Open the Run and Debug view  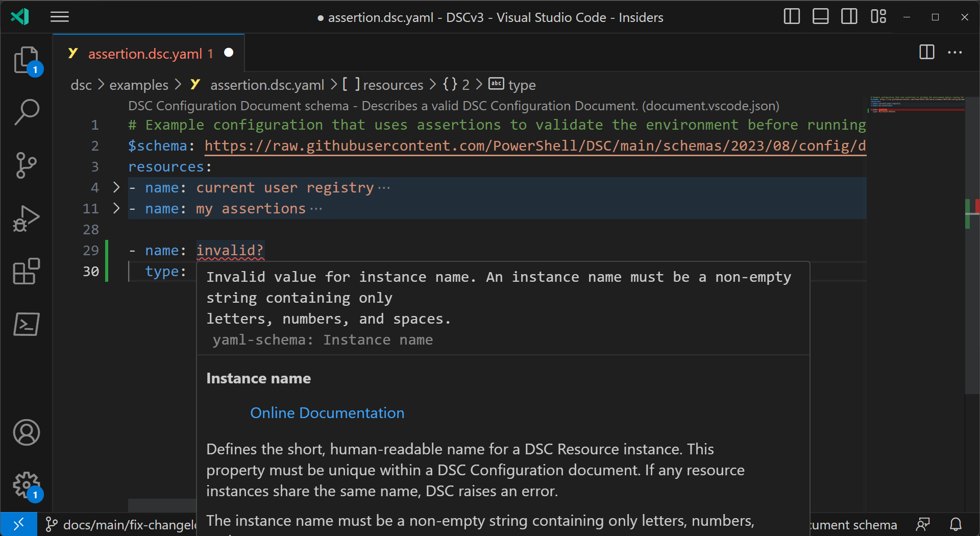[26, 218]
